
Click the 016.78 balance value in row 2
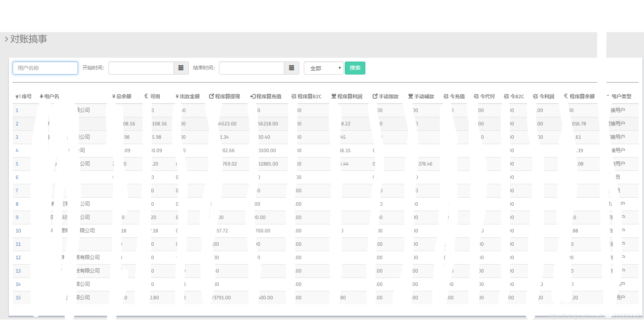pos(579,124)
